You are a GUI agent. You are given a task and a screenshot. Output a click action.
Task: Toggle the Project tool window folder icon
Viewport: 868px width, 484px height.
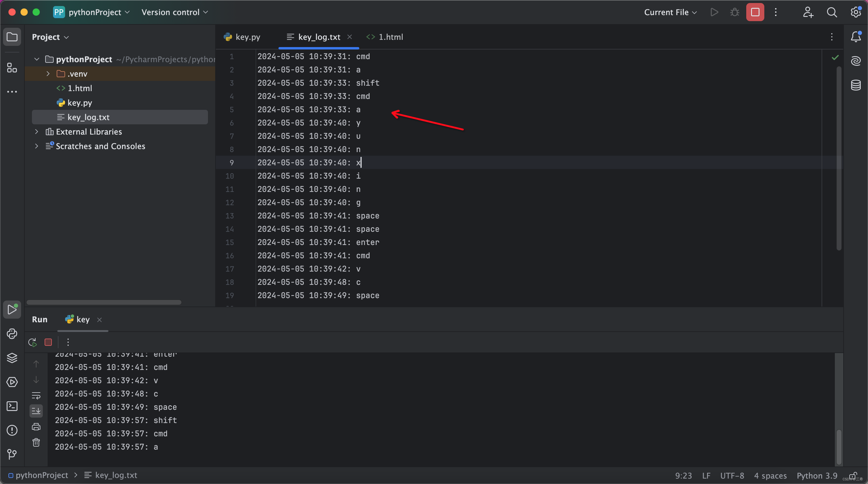click(12, 37)
